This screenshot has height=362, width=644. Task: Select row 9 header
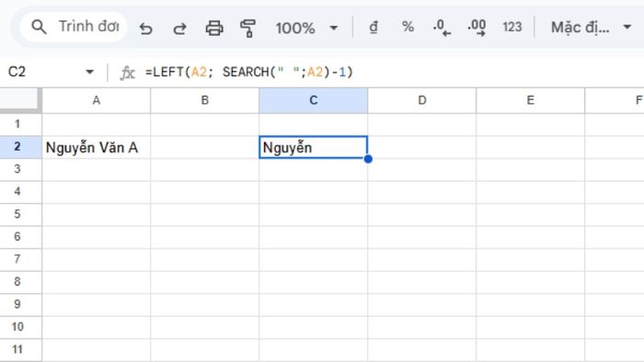(x=20, y=305)
